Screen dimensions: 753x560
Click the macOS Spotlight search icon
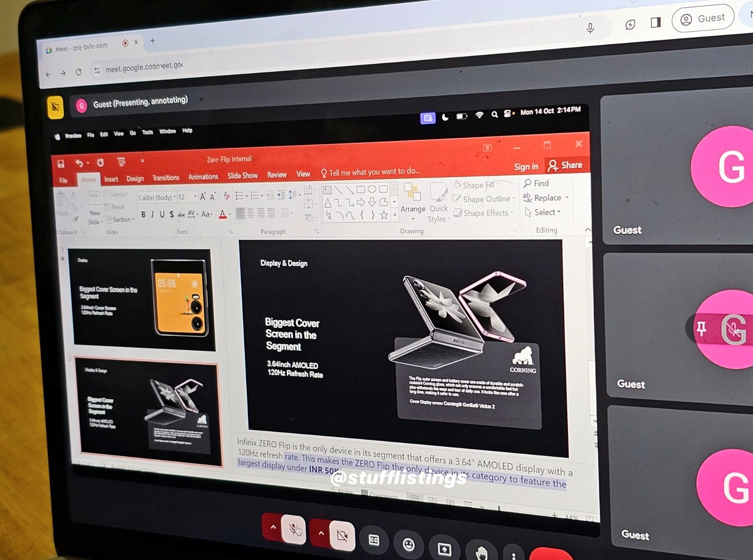point(494,114)
